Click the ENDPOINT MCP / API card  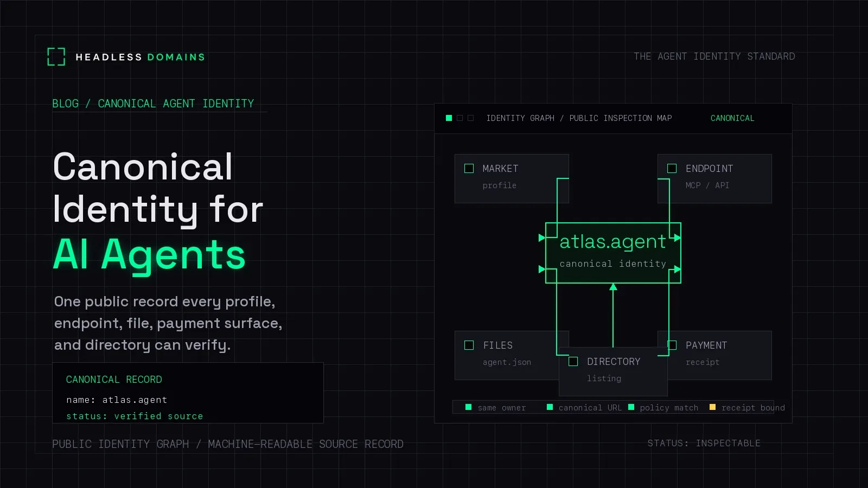pyautogui.click(x=714, y=178)
